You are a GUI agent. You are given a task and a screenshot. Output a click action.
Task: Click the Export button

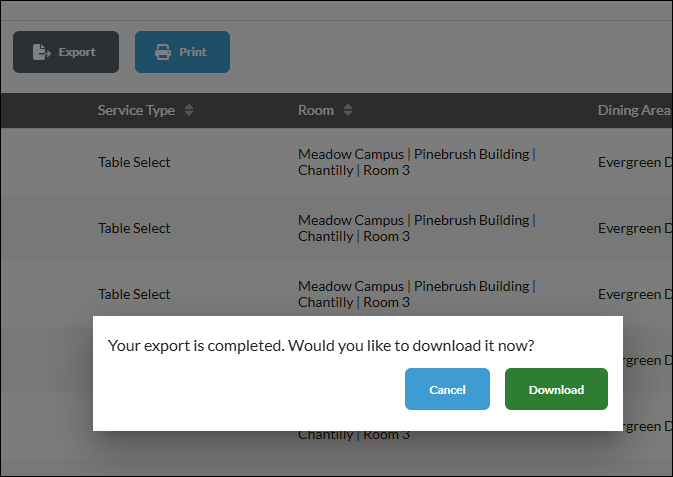click(66, 52)
